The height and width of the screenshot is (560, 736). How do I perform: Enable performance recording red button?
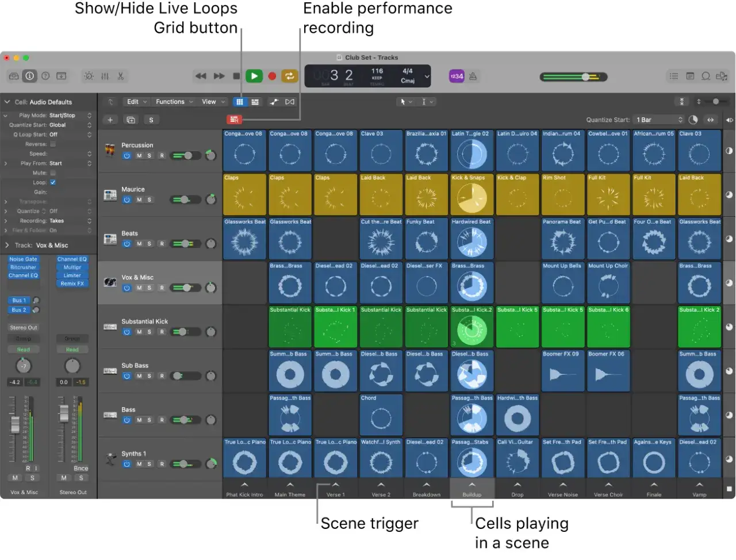pyautogui.click(x=234, y=120)
